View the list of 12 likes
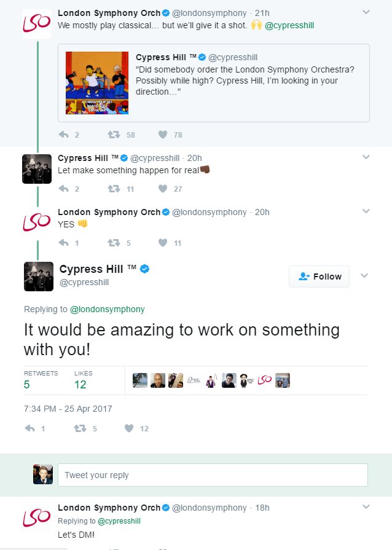The height and width of the screenshot is (550, 392). 83,380
